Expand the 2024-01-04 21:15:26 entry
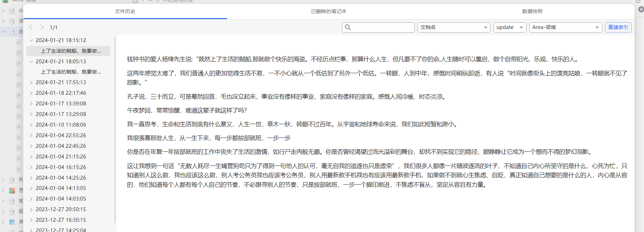Viewport: 644px width, 232px height. pyautogui.click(x=31, y=157)
